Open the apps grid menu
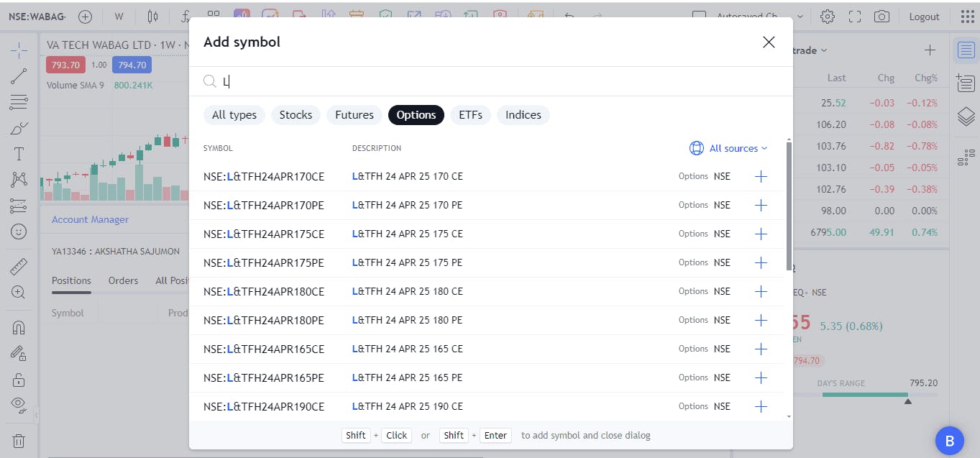980x458 pixels. point(967,17)
